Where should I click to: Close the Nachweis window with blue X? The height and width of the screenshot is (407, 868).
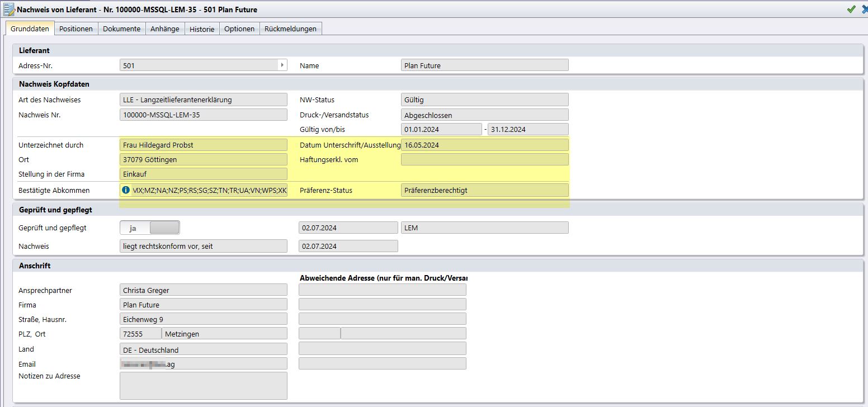865,10
